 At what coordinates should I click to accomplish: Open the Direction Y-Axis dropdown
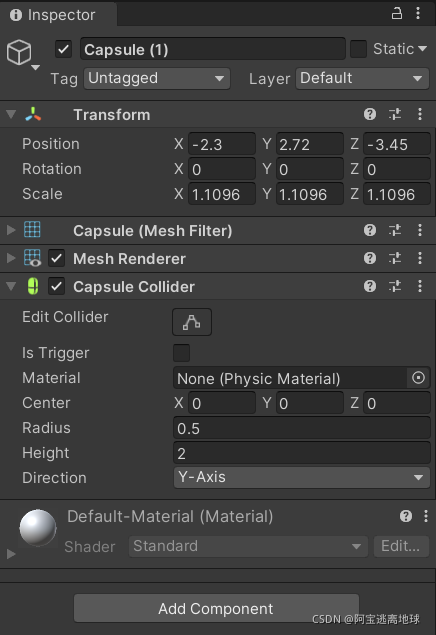[x=302, y=477]
